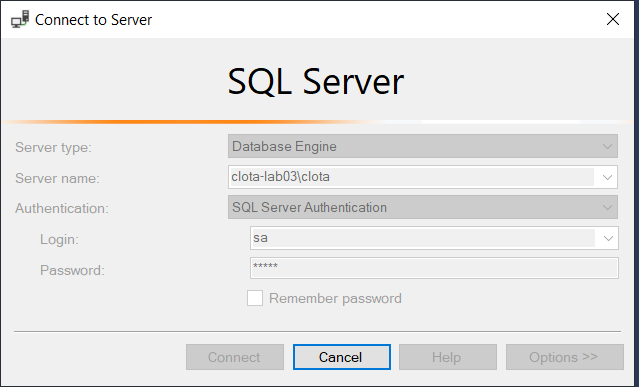The height and width of the screenshot is (387, 639).
Task: Cancel the connection dialog
Action: point(342,357)
